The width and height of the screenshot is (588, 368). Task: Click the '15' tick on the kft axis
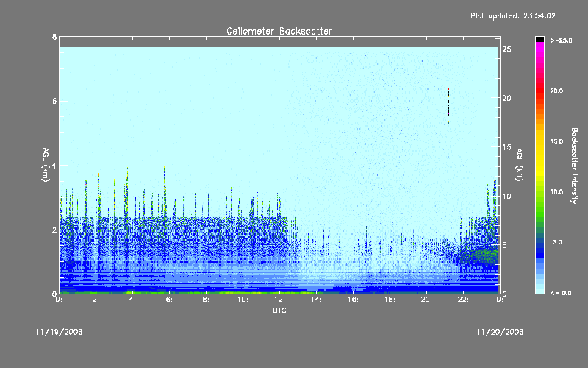pyautogui.click(x=506, y=147)
